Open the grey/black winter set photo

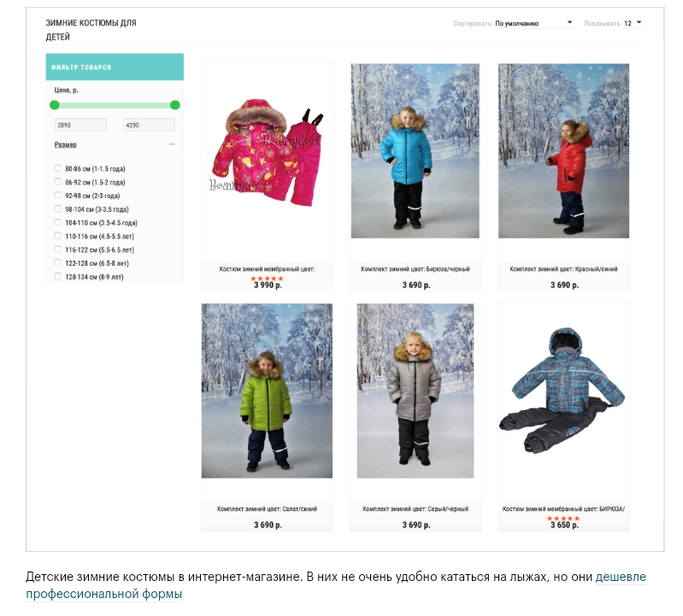pyautogui.click(x=415, y=391)
